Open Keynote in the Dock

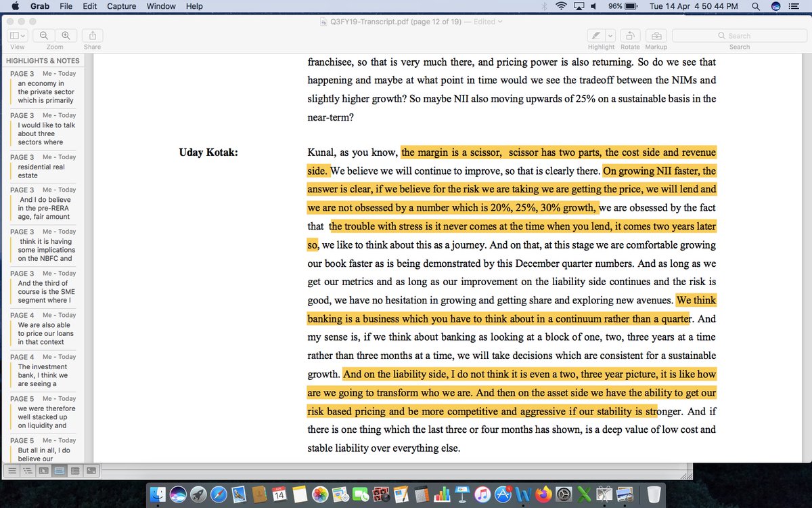coord(463,494)
